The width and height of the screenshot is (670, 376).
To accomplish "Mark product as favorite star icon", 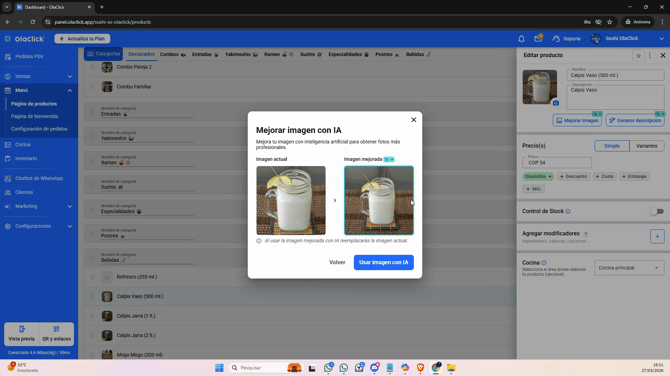I will tap(638, 56).
